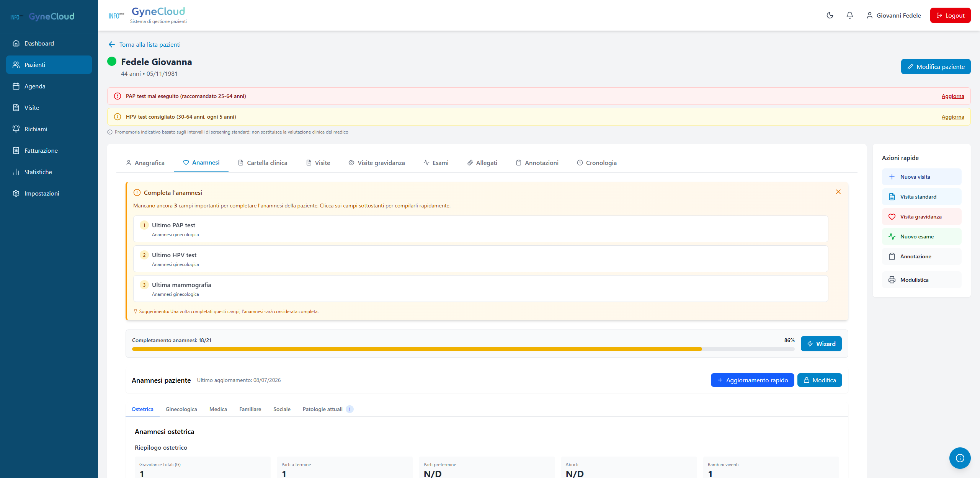Launch the anamnesi Wizard button
This screenshot has height=478, width=980.
click(821, 344)
